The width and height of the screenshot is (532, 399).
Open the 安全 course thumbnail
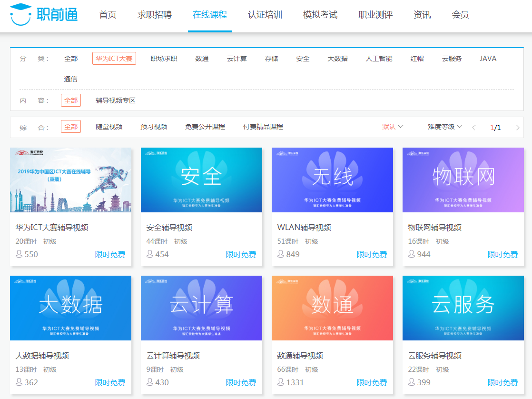pyautogui.click(x=202, y=180)
